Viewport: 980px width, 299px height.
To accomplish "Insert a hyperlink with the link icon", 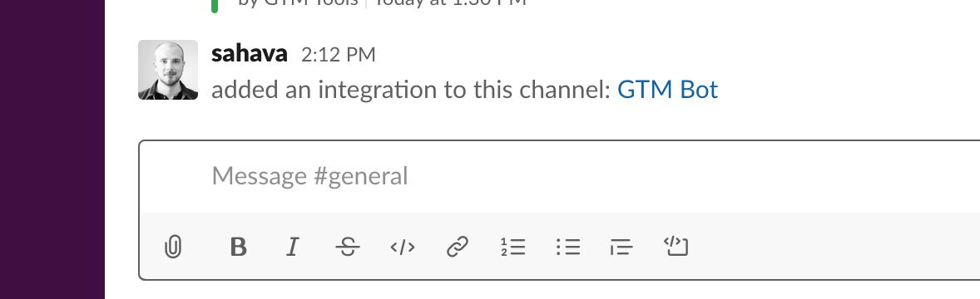I will click(458, 248).
